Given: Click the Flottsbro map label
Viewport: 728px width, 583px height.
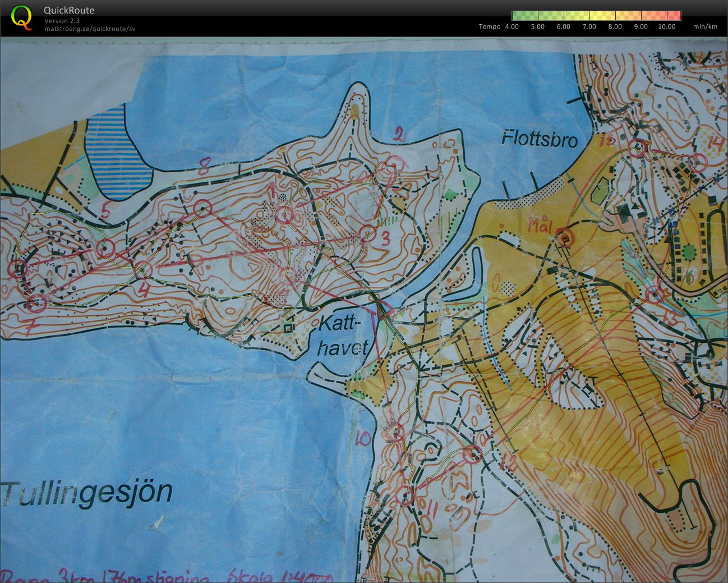Looking at the screenshot, I should (540, 138).
